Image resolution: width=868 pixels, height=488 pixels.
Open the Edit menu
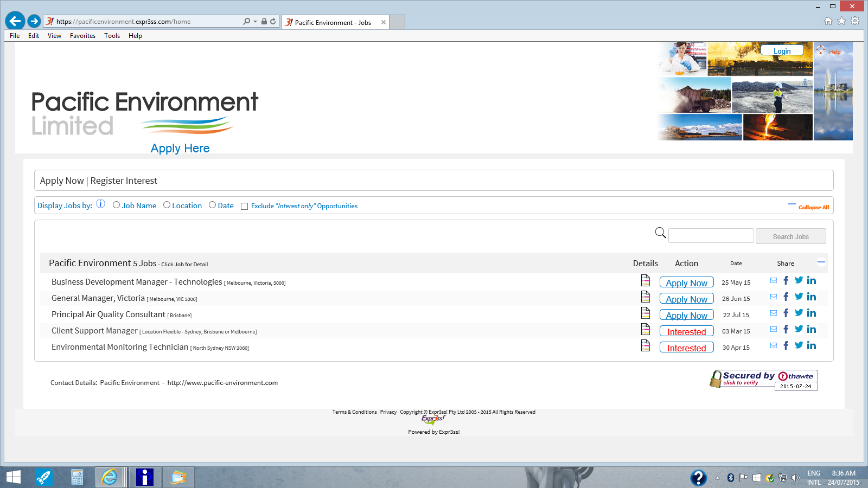[34, 36]
